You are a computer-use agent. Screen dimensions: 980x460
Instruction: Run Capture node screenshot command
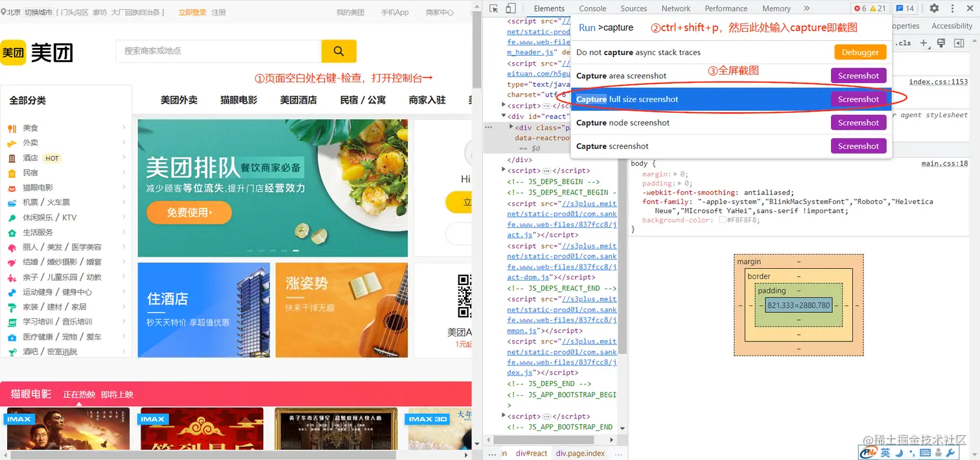coord(731,122)
